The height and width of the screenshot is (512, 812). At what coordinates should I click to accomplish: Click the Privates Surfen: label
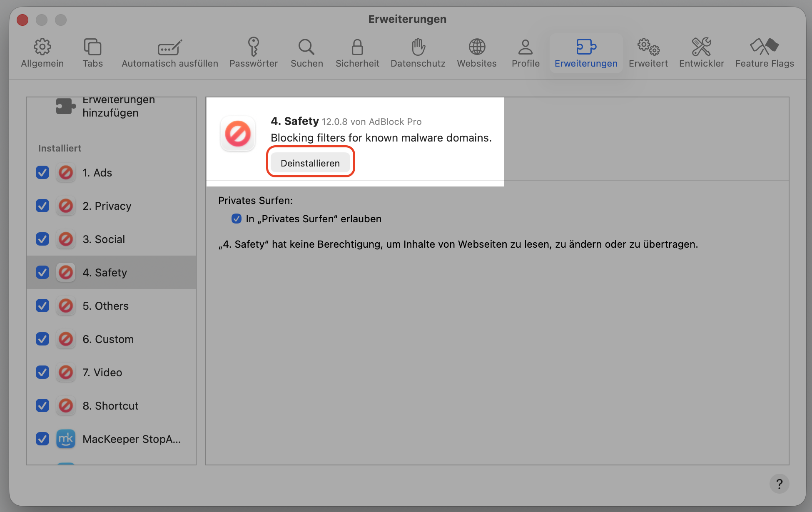click(x=255, y=201)
